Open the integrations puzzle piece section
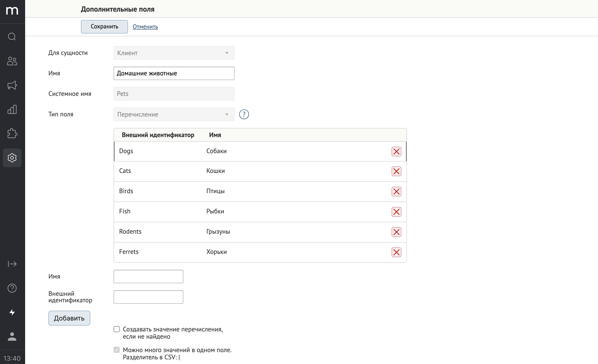This screenshot has height=364, width=598. pos(12,133)
